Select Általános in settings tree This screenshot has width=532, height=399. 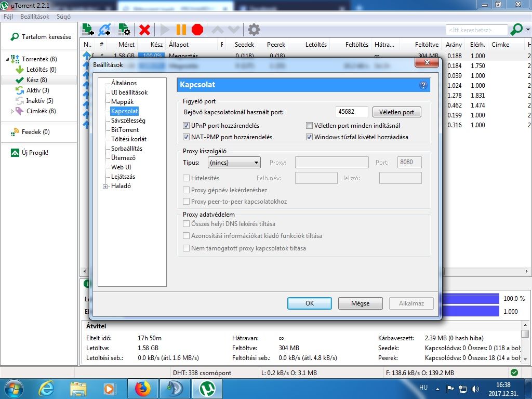[x=124, y=83]
